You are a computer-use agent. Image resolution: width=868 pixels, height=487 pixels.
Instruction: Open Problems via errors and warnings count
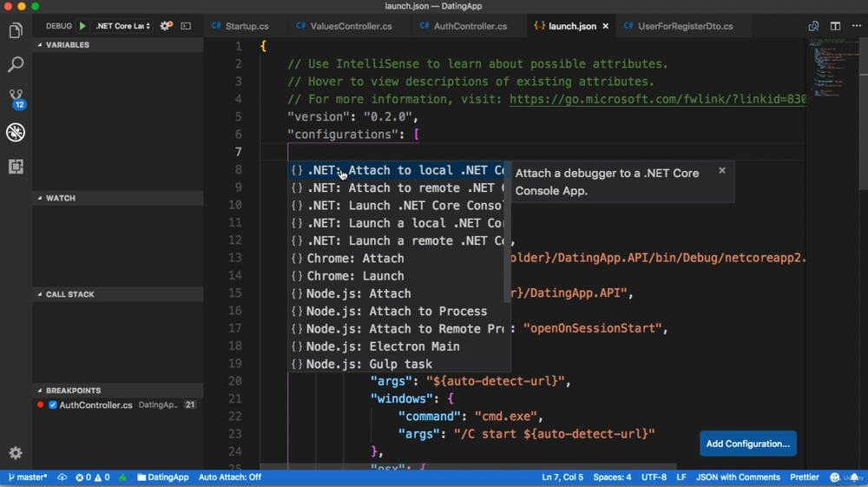click(93, 477)
